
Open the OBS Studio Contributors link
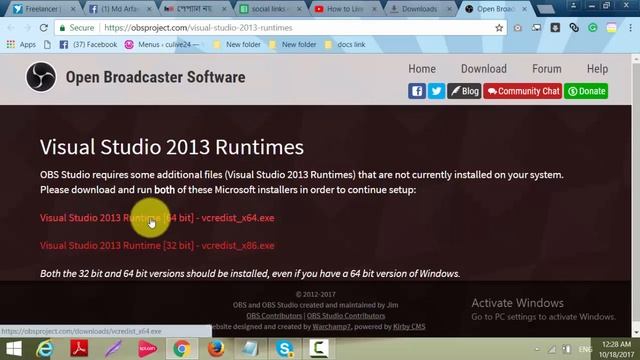point(346,316)
